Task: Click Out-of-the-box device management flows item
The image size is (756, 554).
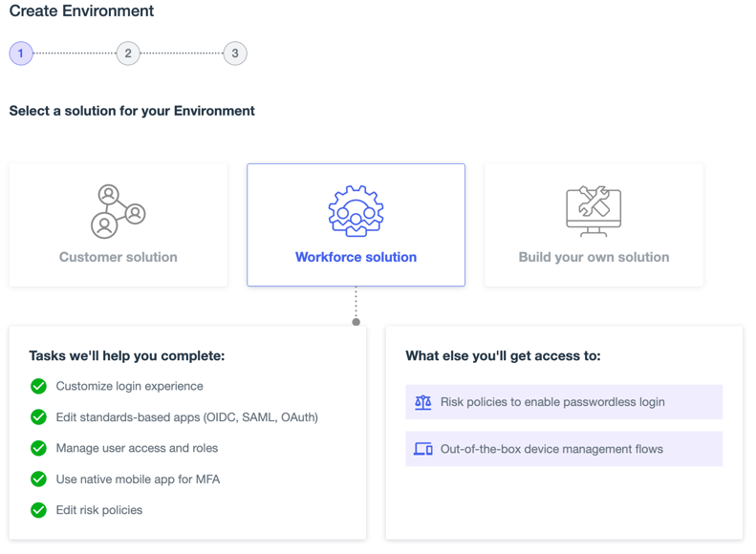Action: pos(551,449)
